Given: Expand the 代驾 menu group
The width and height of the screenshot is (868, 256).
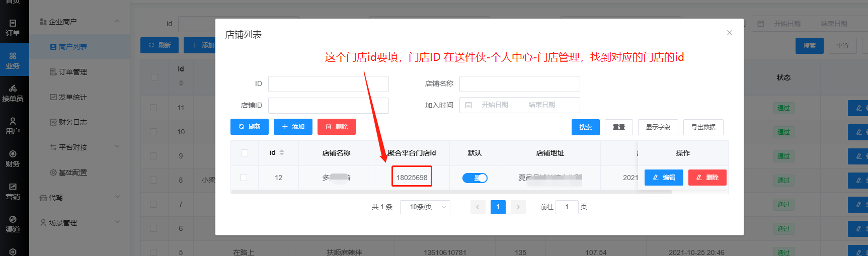Looking at the screenshot, I should (80, 198).
